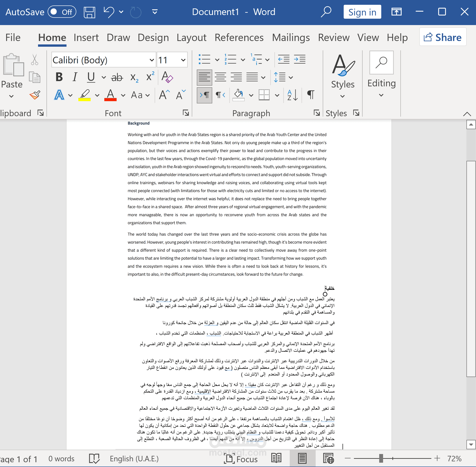The height and width of the screenshot is (467, 476).
Task: Switch to the References tab
Action: (239, 38)
